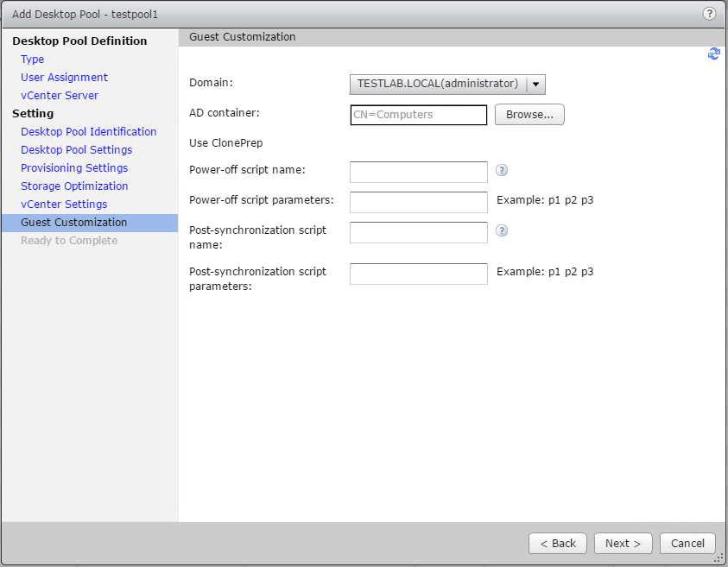Click the Post-synchronization script parameters field
The height and width of the screenshot is (567, 728).
419,274
